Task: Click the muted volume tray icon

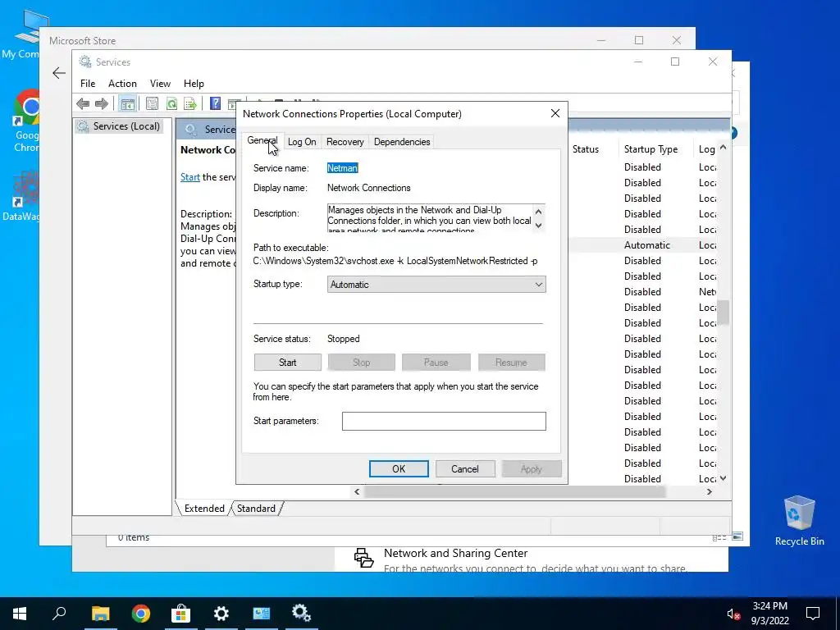Action: 733,614
